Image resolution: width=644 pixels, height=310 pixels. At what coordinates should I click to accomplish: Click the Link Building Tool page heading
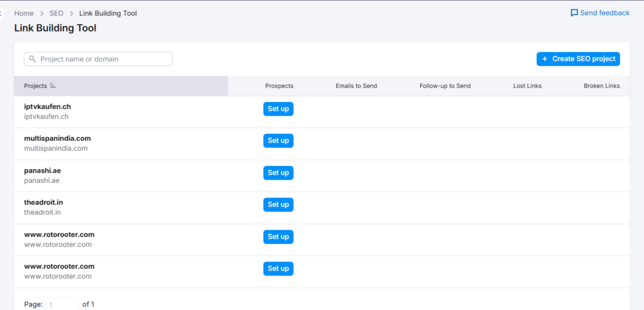tap(55, 28)
